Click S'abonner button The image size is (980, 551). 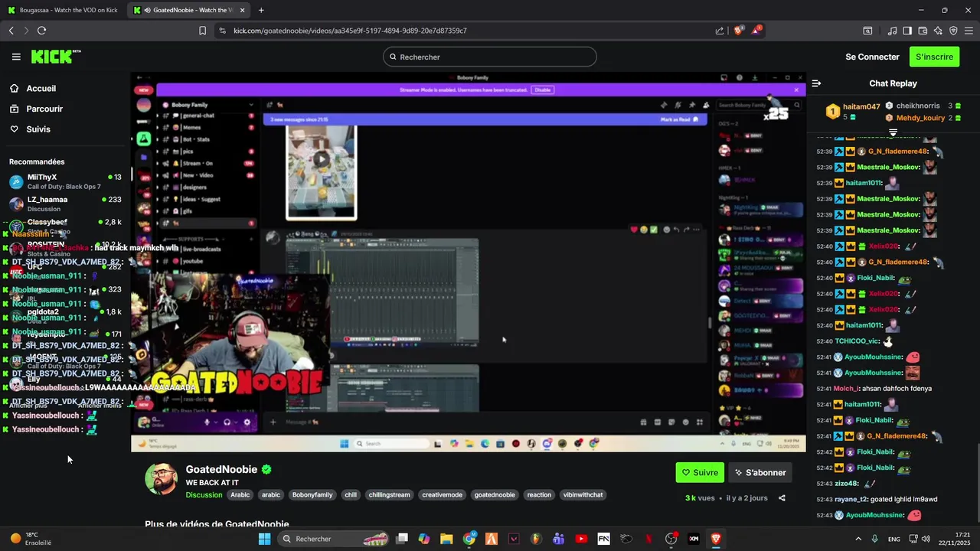click(x=760, y=472)
